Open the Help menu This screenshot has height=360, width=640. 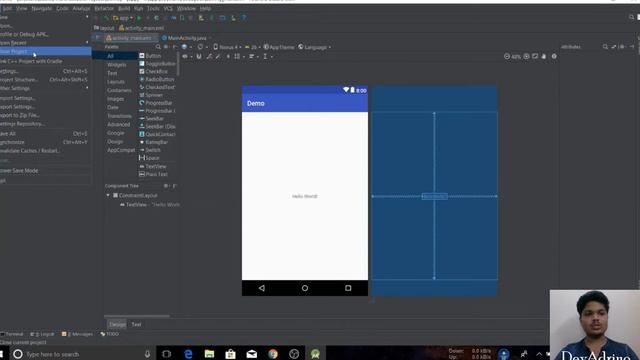click(205, 8)
